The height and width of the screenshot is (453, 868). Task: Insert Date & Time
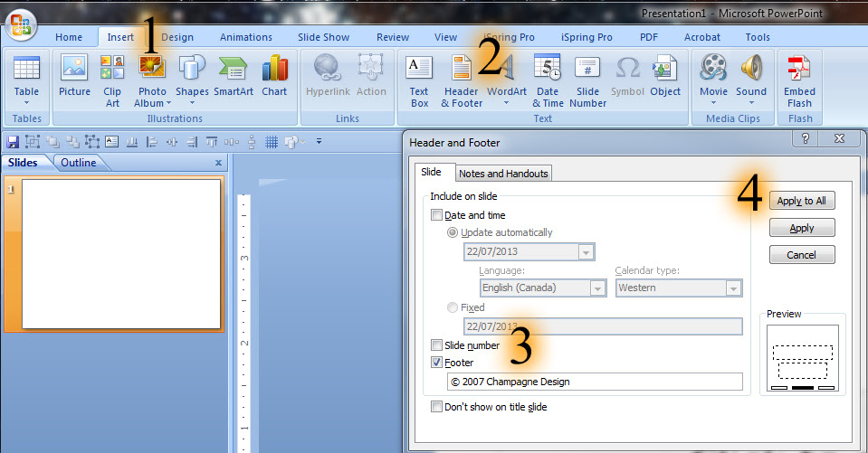[x=548, y=80]
